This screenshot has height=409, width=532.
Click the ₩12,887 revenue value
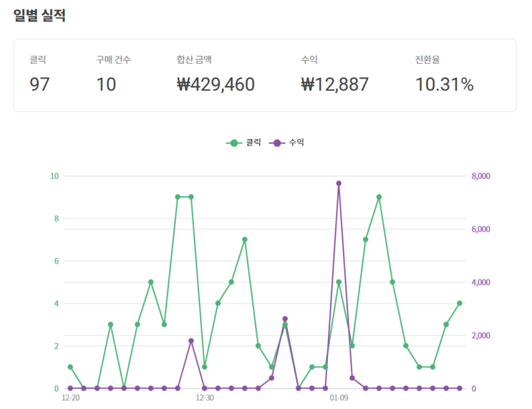(x=334, y=85)
